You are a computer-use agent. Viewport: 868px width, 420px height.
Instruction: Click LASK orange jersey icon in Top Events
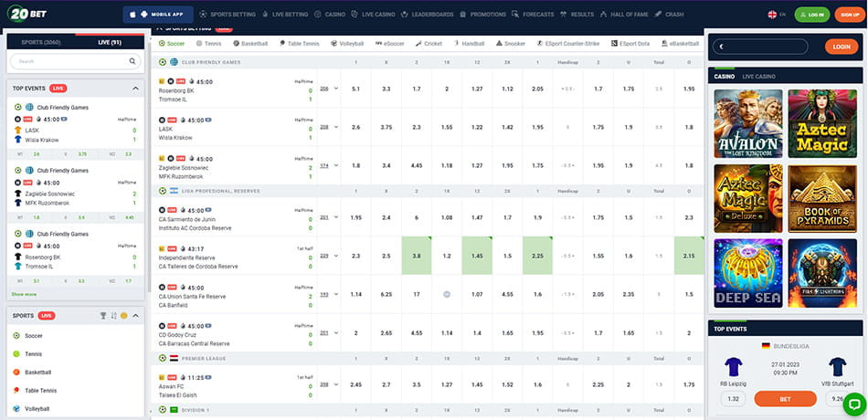tap(17, 130)
